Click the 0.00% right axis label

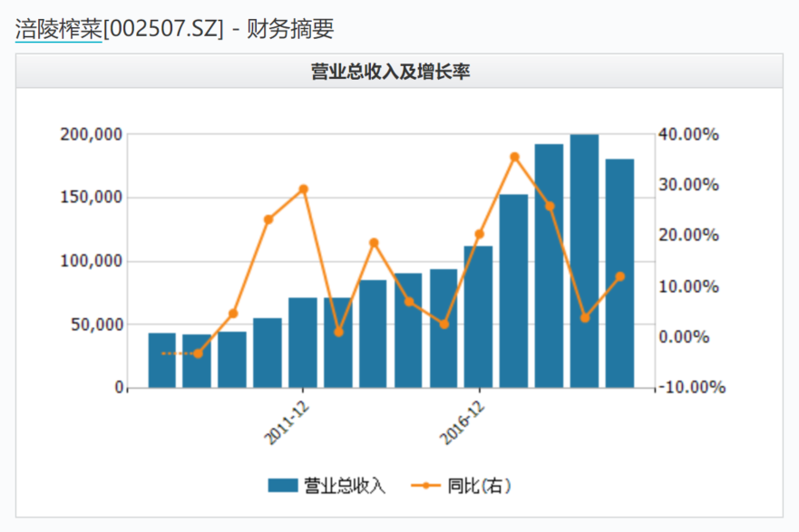pyautogui.click(x=684, y=337)
